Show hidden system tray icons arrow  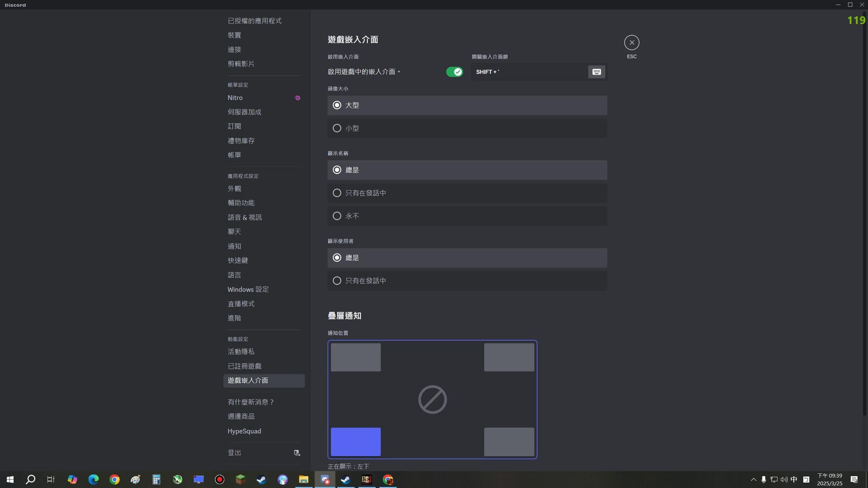pyautogui.click(x=753, y=479)
